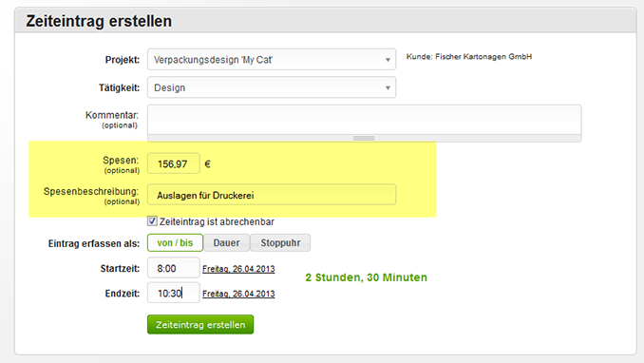
Task: Select the von / bis entry mode
Action: [175, 242]
